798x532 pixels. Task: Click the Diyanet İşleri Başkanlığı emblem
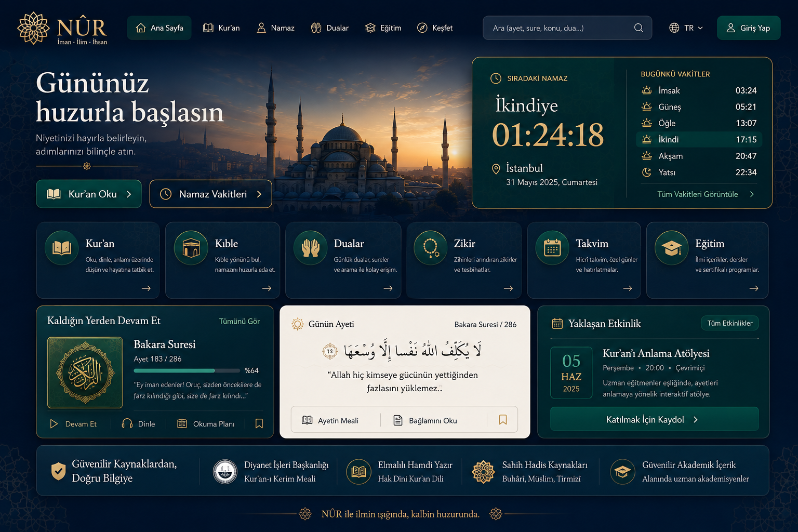pos(225,472)
